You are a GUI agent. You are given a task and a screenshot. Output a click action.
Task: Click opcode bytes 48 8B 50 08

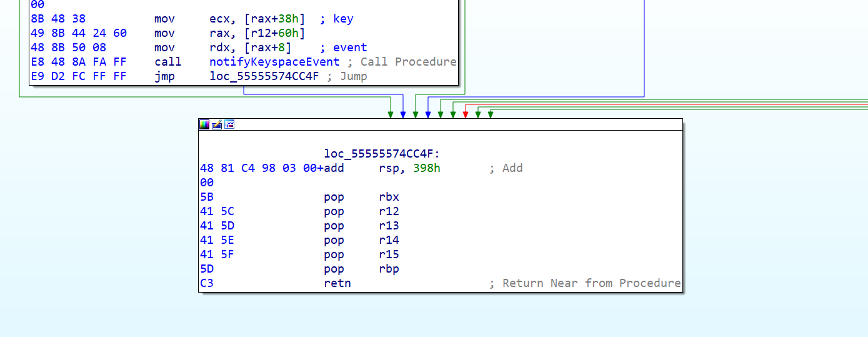pos(69,48)
